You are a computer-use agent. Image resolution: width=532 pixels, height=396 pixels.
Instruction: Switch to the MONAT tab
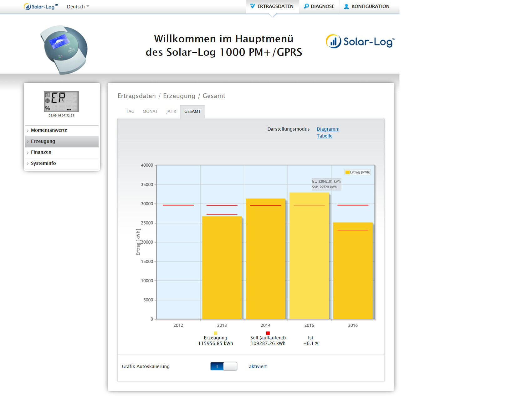point(150,111)
